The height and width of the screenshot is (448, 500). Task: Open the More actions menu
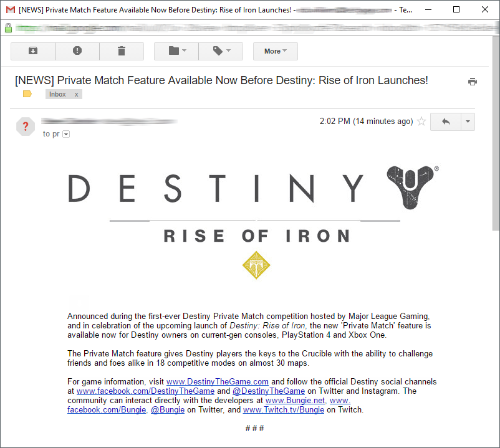[x=275, y=50]
